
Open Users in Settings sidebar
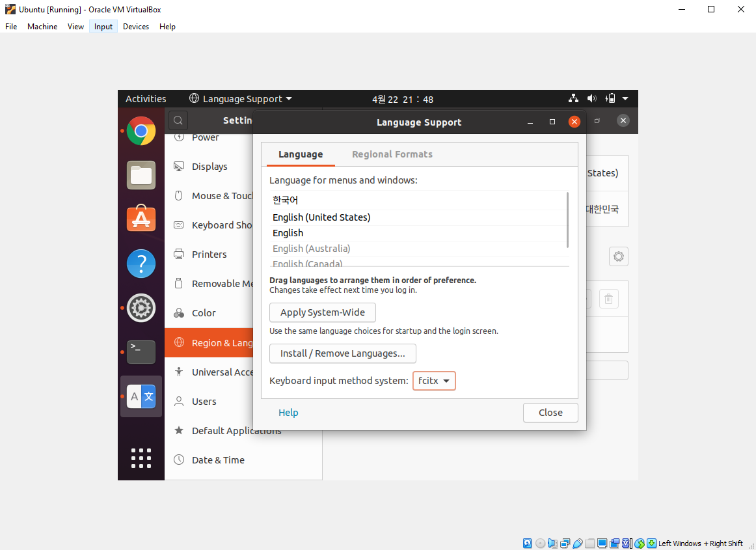(x=209, y=402)
